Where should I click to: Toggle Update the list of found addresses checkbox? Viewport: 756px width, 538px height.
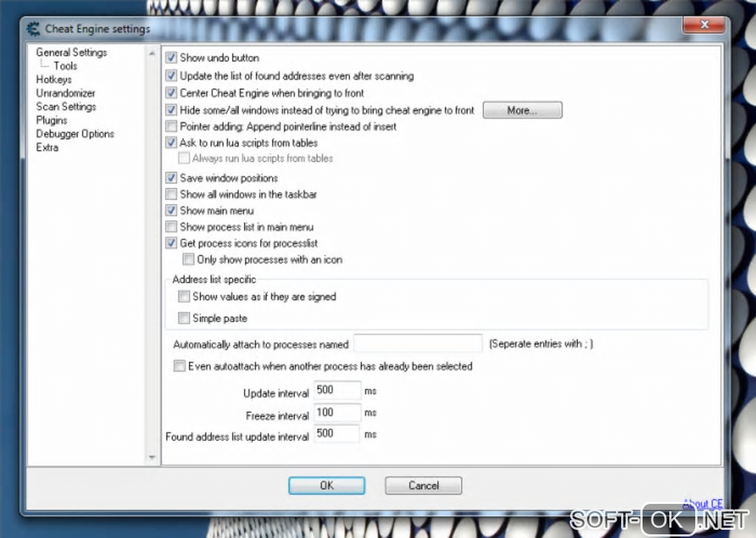171,76
